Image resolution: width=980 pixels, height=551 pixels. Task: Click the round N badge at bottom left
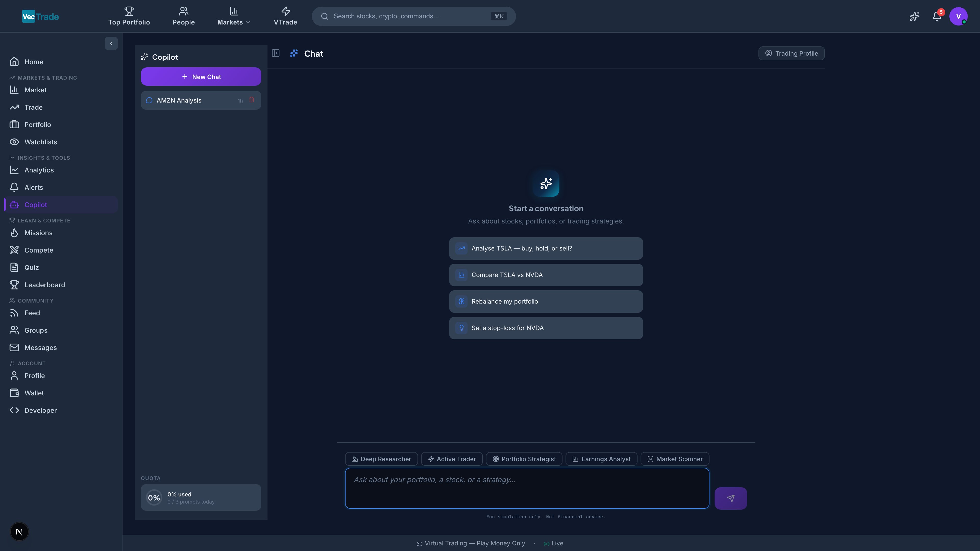[x=19, y=532]
